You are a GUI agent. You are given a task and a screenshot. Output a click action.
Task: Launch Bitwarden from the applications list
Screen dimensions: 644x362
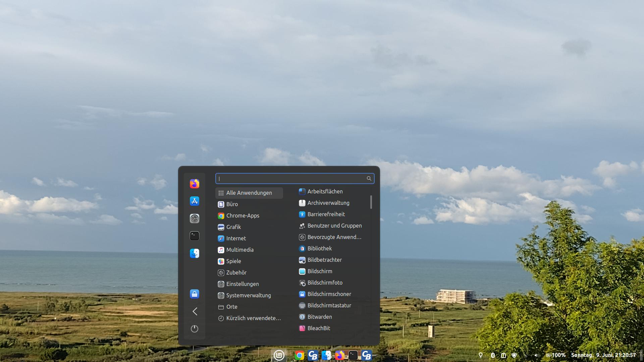tap(319, 317)
